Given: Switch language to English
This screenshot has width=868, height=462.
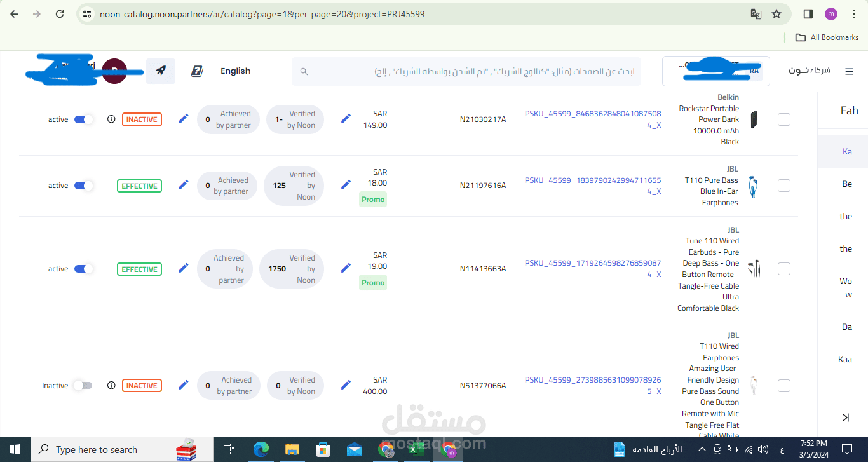Looking at the screenshot, I should (236, 71).
